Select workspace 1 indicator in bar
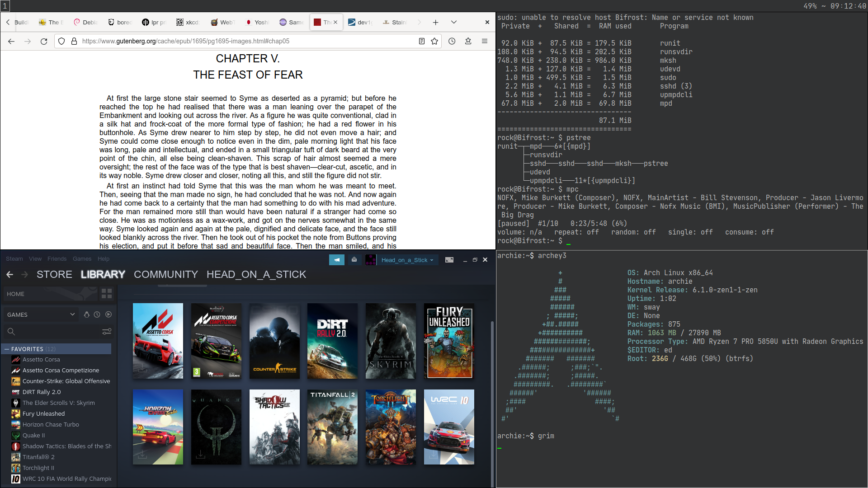Viewport: 868px width, 488px height. tap(5, 6)
